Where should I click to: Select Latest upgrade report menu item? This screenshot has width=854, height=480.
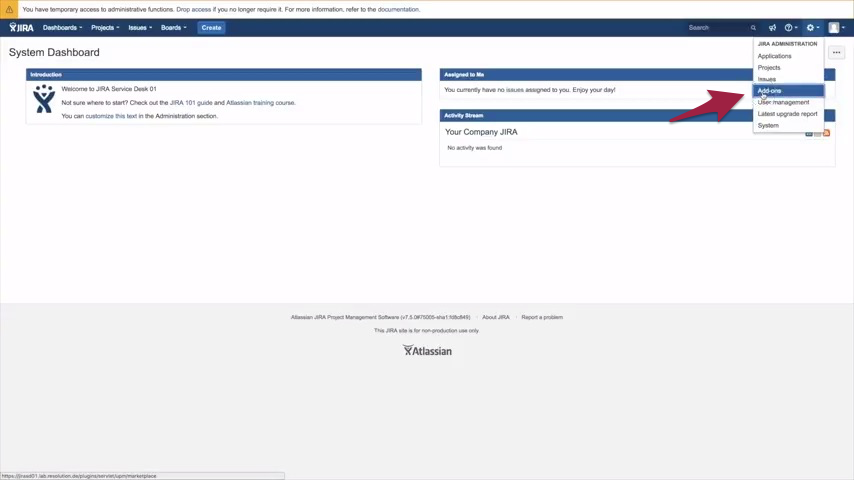[x=788, y=114]
